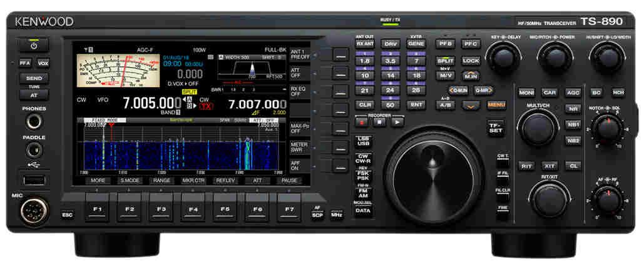This screenshot has width=644, height=264.
Task: Toggle SPLIT operation button
Action: click(446, 61)
